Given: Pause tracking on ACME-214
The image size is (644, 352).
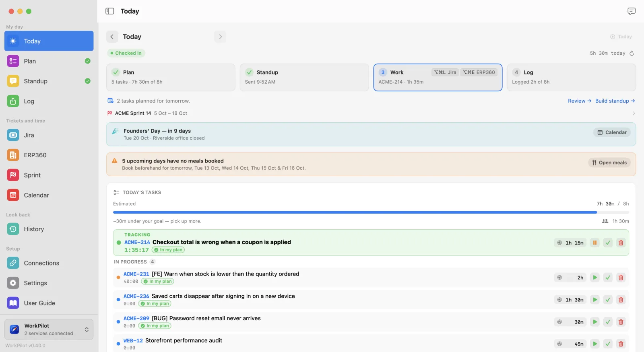Looking at the screenshot, I should coord(595,243).
